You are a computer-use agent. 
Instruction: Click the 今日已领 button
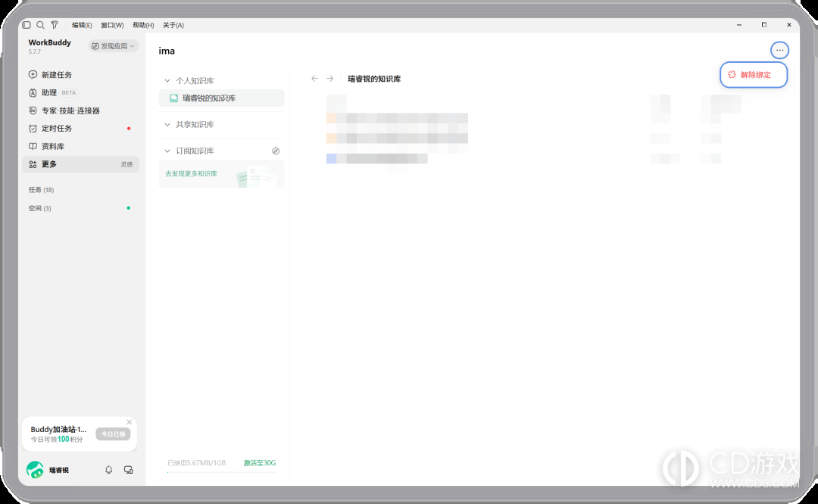[x=113, y=434]
